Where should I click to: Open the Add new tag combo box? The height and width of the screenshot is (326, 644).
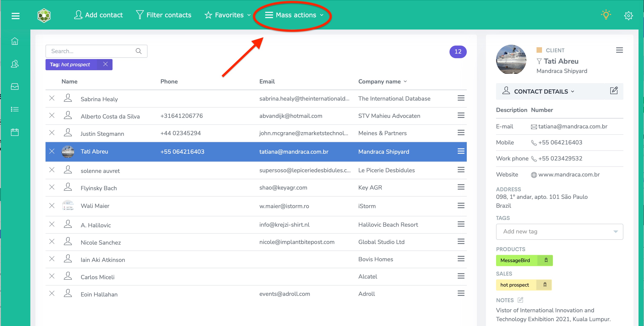point(559,232)
